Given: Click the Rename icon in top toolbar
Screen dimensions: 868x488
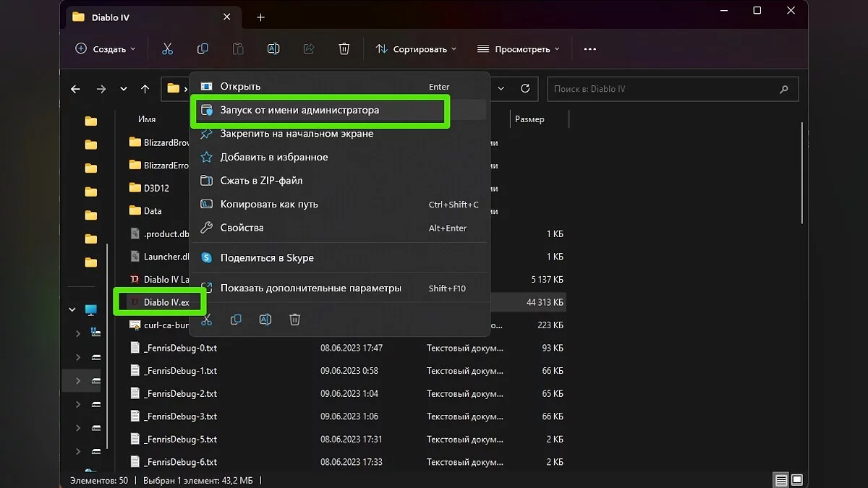Looking at the screenshot, I should coord(273,49).
